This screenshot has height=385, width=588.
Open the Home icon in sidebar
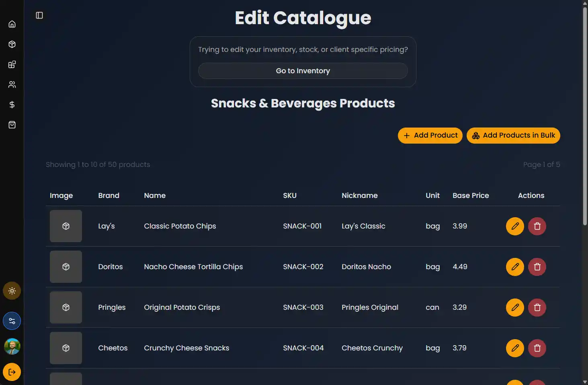(x=12, y=24)
